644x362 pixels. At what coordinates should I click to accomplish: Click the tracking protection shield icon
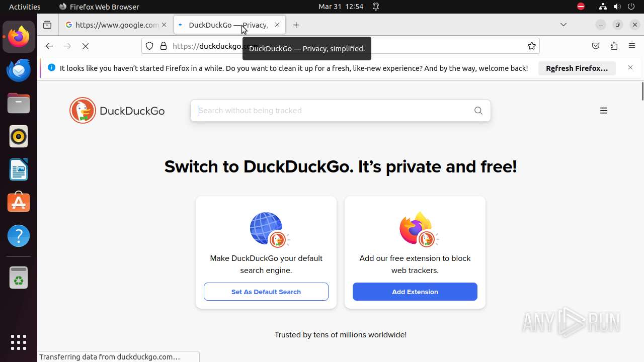click(x=149, y=46)
